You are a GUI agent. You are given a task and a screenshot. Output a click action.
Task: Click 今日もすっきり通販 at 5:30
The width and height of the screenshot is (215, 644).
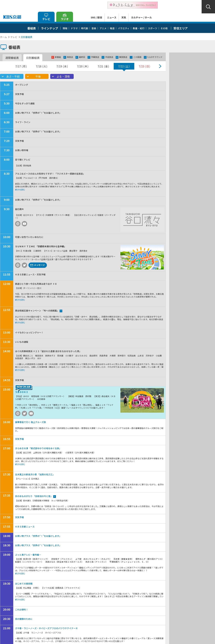[25, 103]
